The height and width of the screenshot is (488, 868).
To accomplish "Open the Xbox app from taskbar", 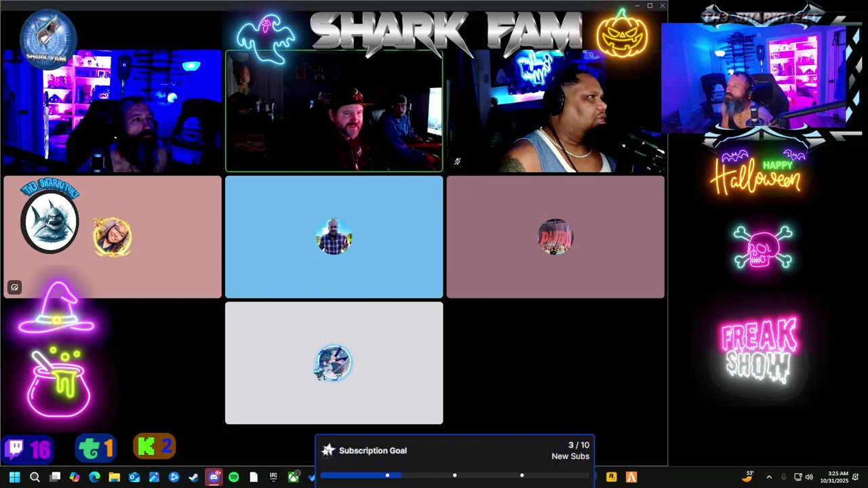I will [293, 477].
